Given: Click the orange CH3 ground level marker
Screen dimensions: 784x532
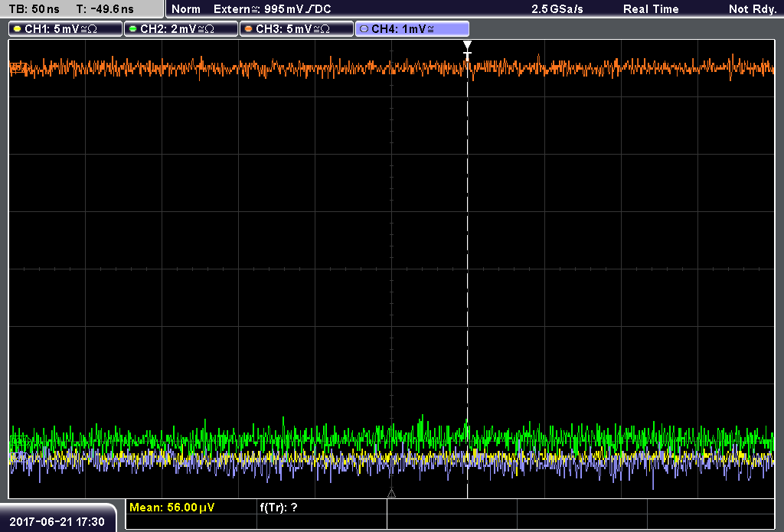Looking at the screenshot, I should (x=19, y=68).
